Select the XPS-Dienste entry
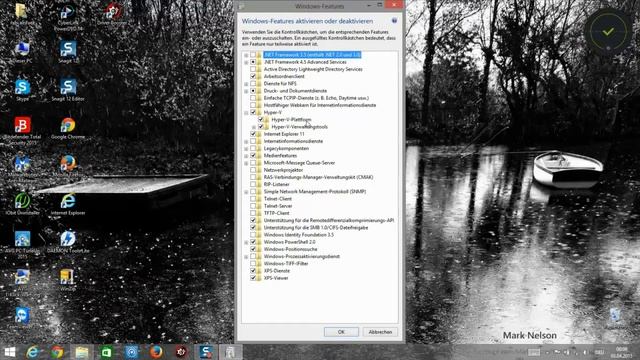 click(277, 271)
